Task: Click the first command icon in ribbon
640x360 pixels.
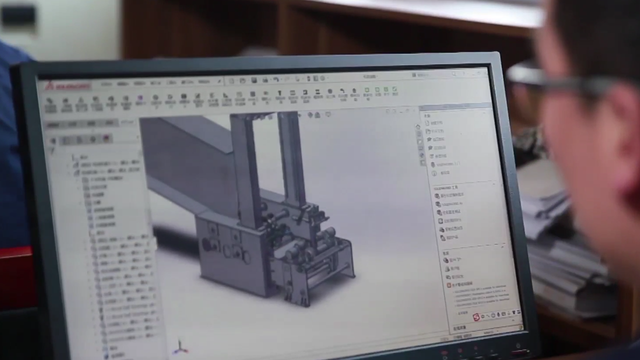Action: coord(50,102)
